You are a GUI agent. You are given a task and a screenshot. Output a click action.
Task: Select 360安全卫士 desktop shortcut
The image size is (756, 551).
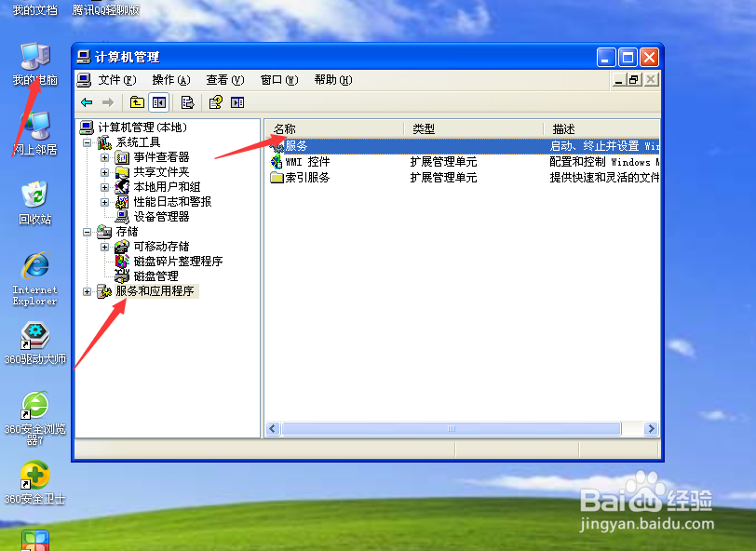coord(34,483)
